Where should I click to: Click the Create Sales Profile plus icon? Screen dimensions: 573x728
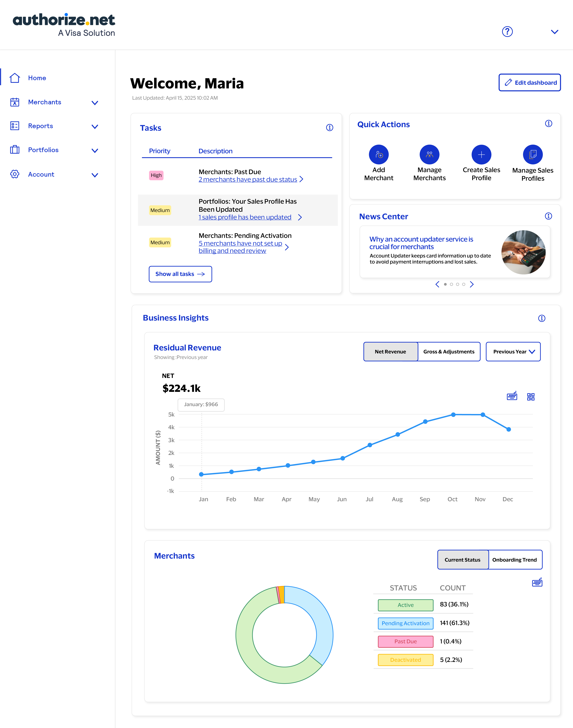[481, 155]
